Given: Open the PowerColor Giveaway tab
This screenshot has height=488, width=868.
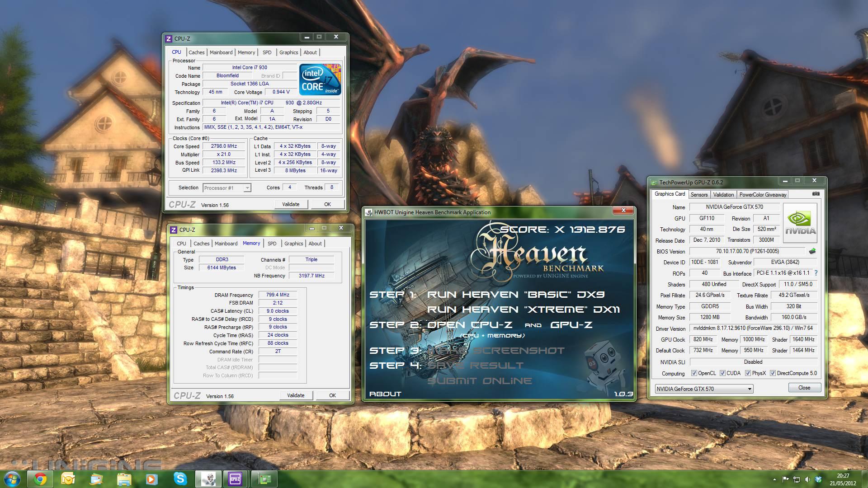Looking at the screenshot, I should (x=763, y=195).
